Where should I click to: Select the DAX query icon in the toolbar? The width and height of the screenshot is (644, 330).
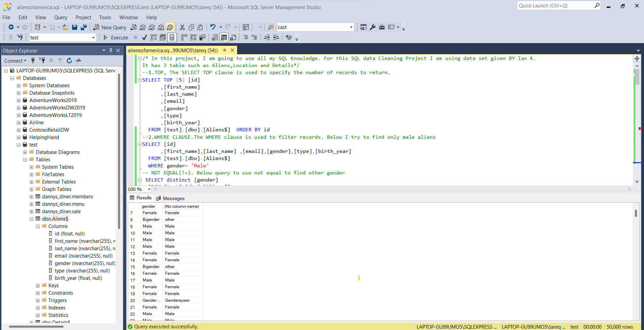pos(170,27)
